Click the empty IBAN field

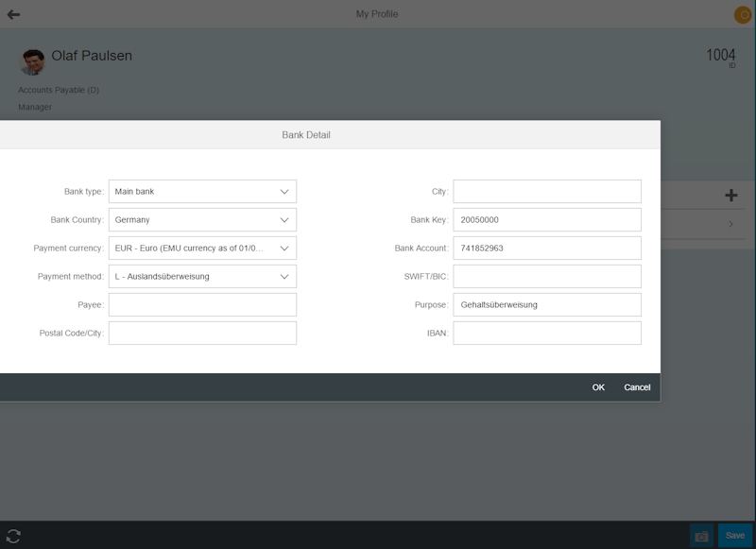pos(546,333)
